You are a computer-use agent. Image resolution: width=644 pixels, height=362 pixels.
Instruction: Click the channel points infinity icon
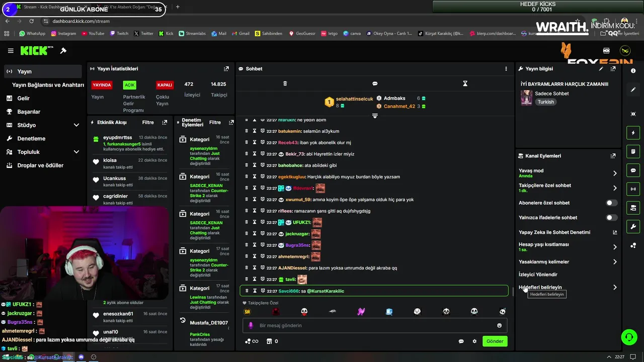[x=251, y=341]
